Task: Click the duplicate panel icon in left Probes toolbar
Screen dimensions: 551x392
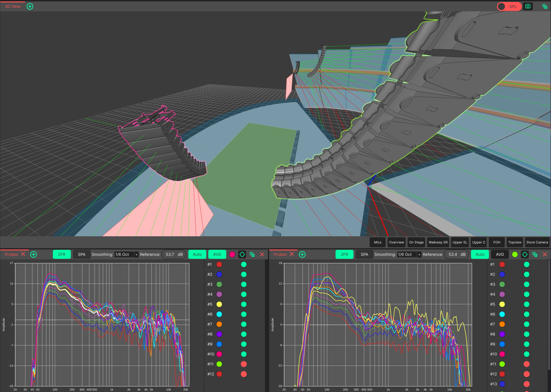Action: 252,254
